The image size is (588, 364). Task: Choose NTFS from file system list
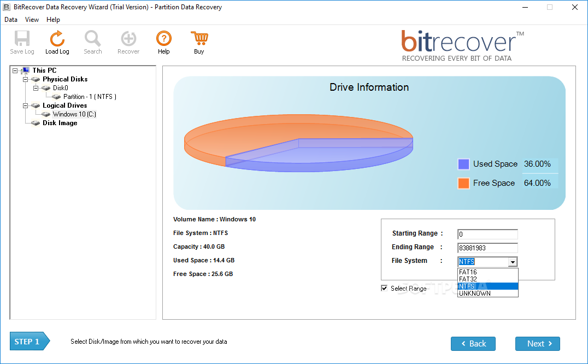pyautogui.click(x=487, y=286)
